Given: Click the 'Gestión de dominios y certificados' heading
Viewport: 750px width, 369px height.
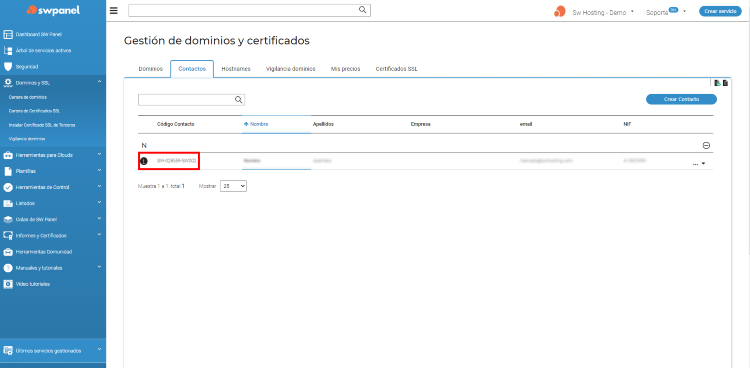Looking at the screenshot, I should pyautogui.click(x=217, y=41).
